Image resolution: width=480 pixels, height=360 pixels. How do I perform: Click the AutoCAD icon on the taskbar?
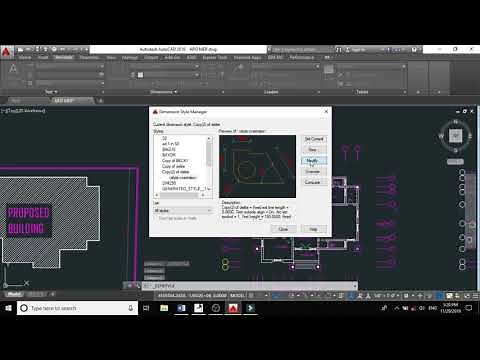click(233, 308)
